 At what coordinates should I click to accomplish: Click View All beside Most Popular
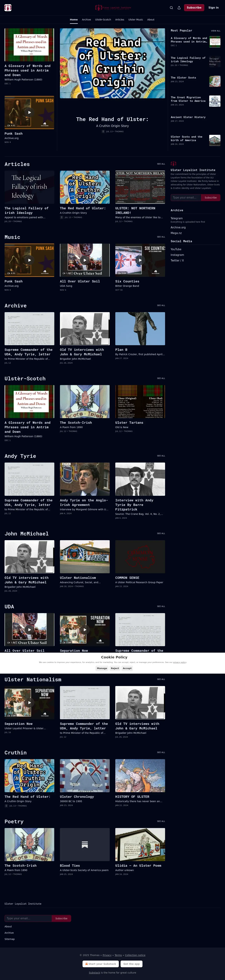(216, 31)
